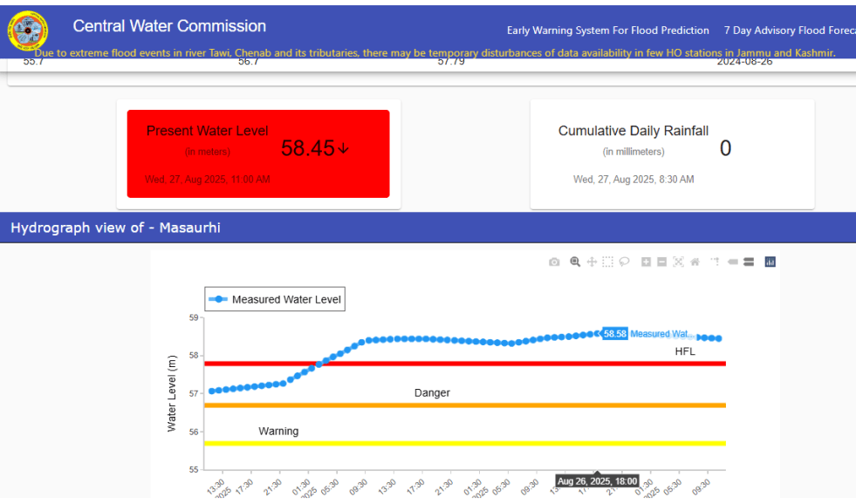This screenshot has width=856, height=504.
Task: Enable compare data on hover
Action: 749,262
